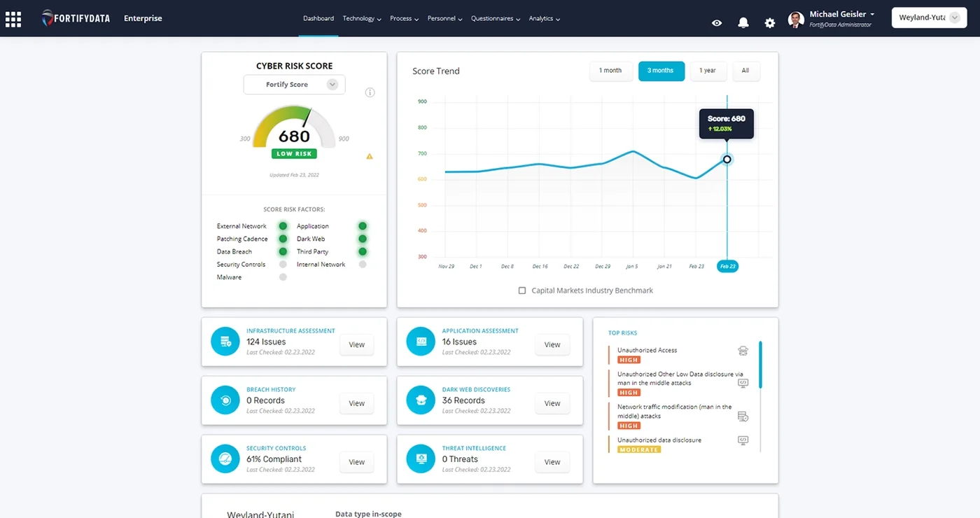980x518 pixels.
Task: Click the 680 cyber risk score gauge
Action: pos(294,127)
